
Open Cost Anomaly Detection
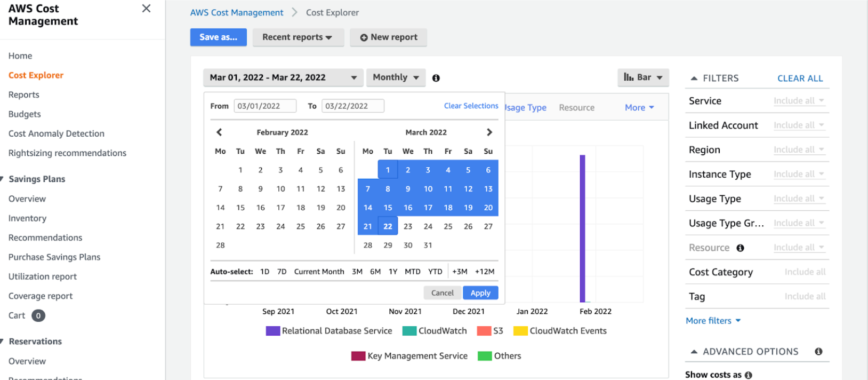57,134
